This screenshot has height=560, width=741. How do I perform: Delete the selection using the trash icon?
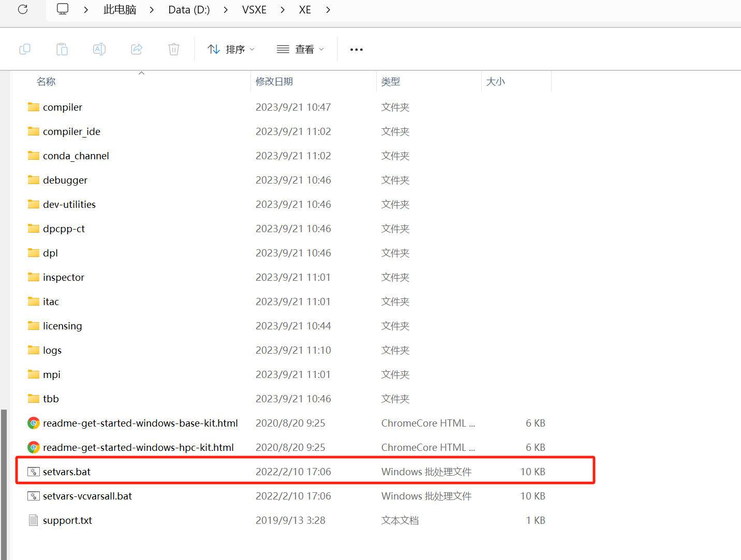173,49
